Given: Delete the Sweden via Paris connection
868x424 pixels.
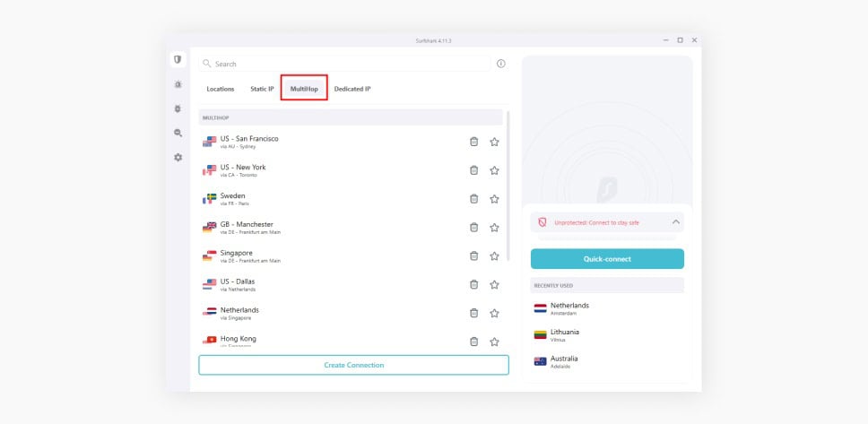Looking at the screenshot, I should pyautogui.click(x=473, y=199).
